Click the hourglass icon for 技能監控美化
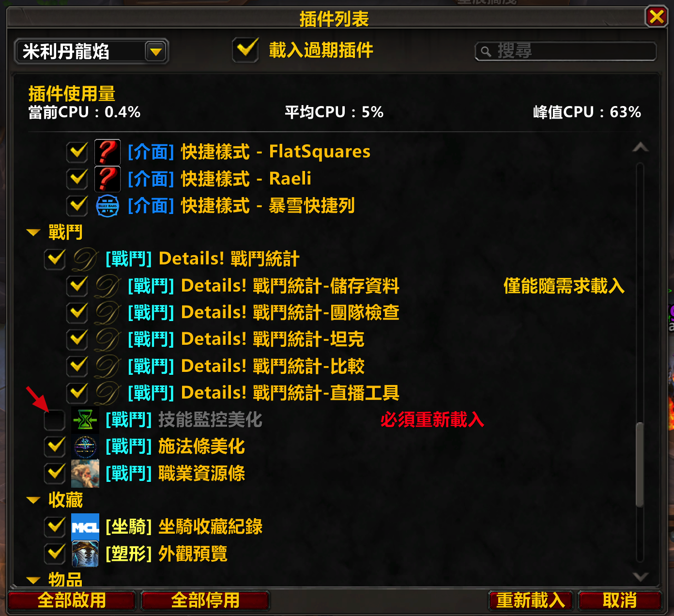Viewport: 674px width, 616px height. pos(85,419)
